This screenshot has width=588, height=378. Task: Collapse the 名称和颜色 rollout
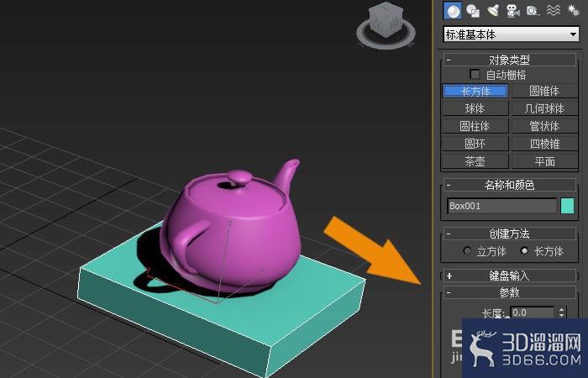510,185
